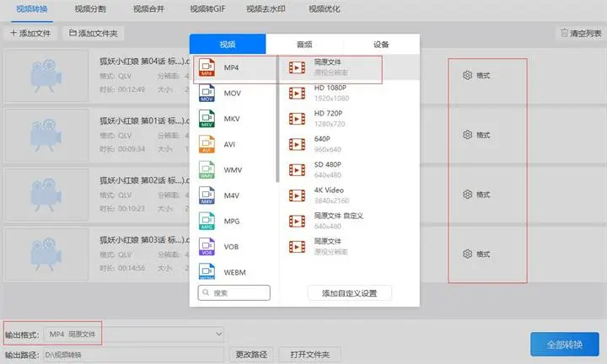
Task: Select the 640P 960x640 preset
Action: [349, 144]
